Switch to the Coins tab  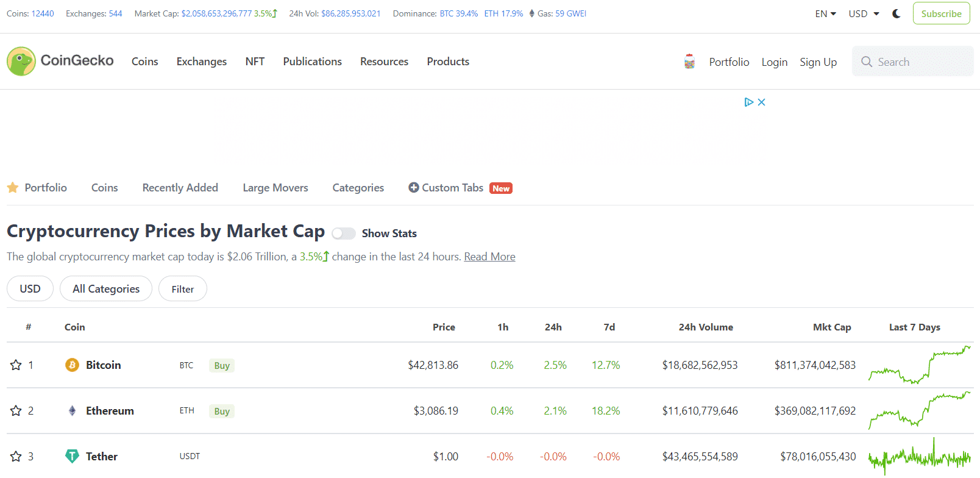[105, 188]
